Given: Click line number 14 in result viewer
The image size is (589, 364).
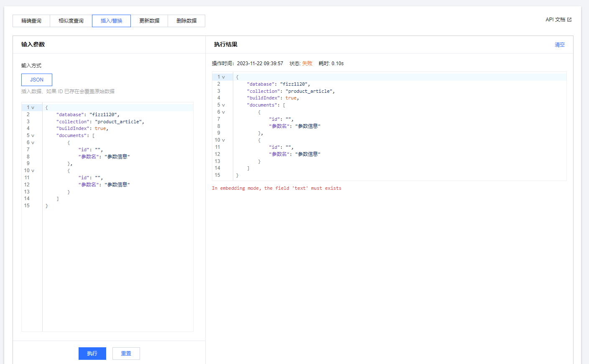Looking at the screenshot, I should [x=217, y=168].
